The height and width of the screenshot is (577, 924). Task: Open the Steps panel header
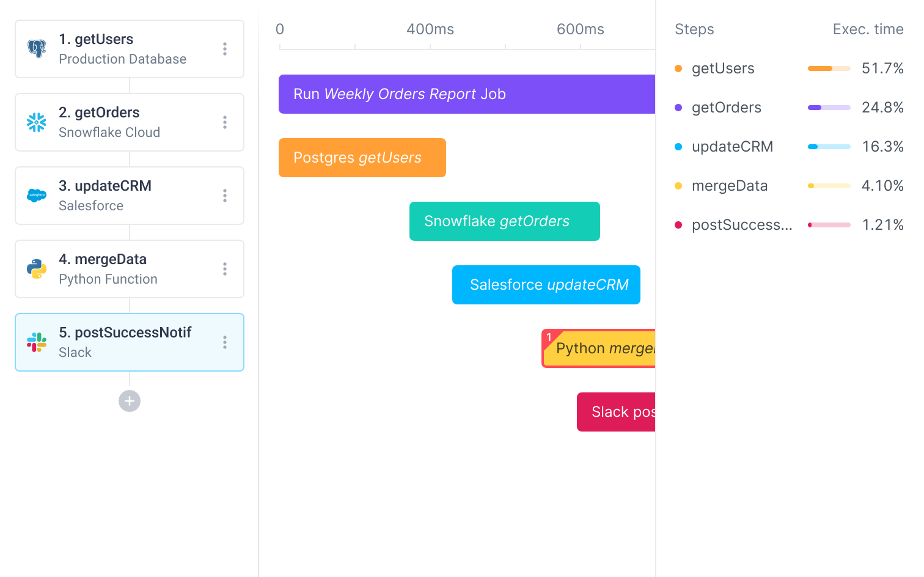click(694, 29)
